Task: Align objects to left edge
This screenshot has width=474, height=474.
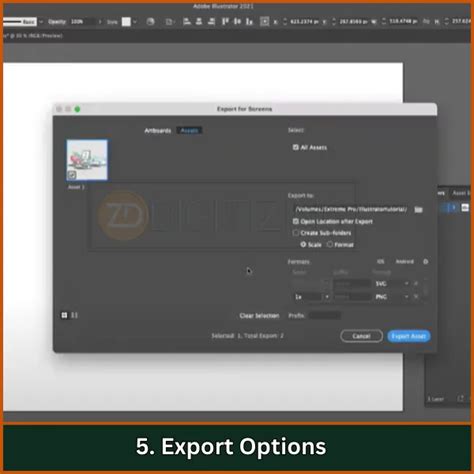Action: click(x=187, y=22)
